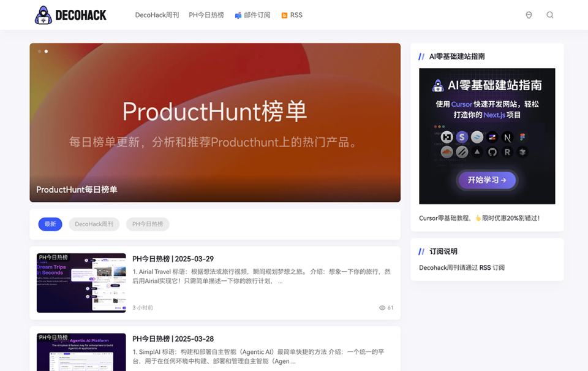This screenshot has width=588, height=371.
Task: Enable the PH今日热榜 filter pill
Action: tap(148, 224)
